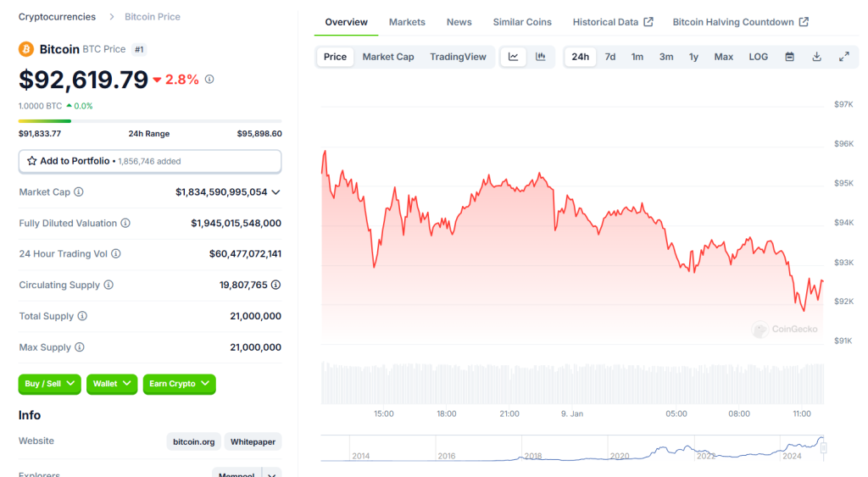Click the 24h Range progress bar
This screenshot has width=868, height=477.
(x=150, y=120)
